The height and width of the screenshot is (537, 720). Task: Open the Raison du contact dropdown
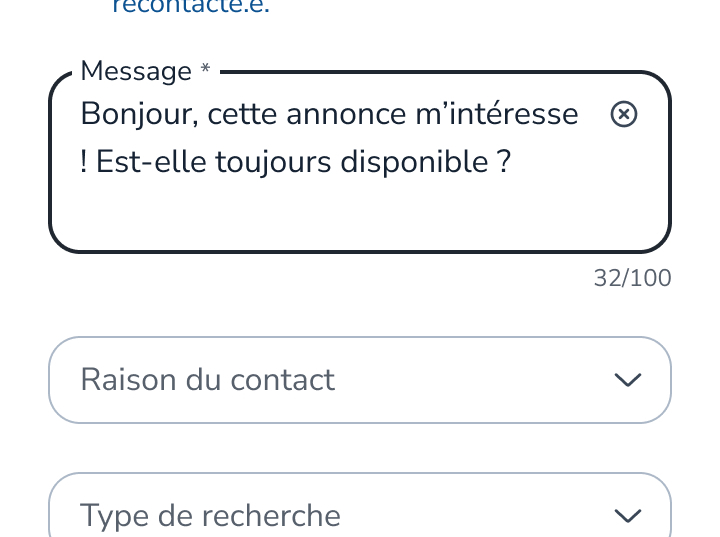pos(360,380)
